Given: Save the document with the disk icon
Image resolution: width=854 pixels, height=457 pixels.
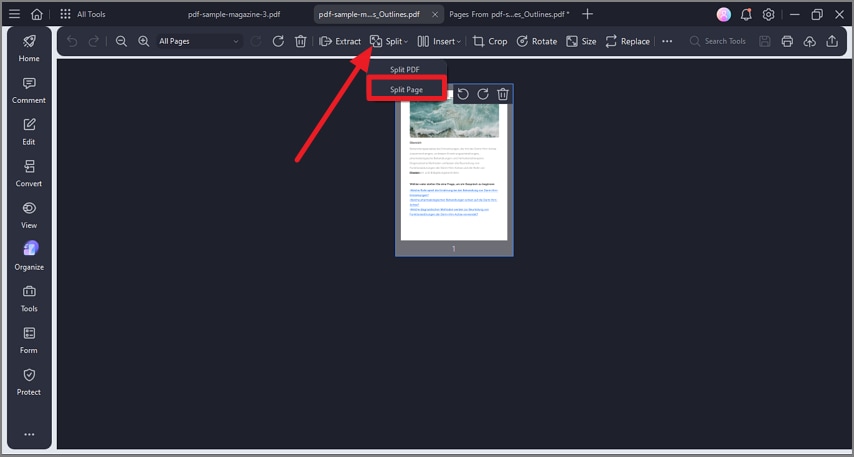Looking at the screenshot, I should pos(765,41).
